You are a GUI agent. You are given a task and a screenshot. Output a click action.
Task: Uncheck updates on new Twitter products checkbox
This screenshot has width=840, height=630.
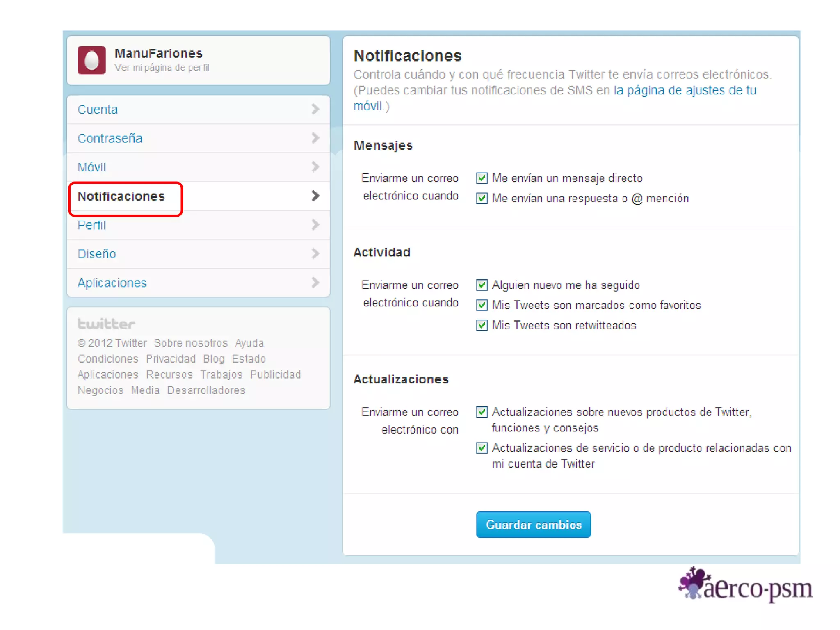482,412
